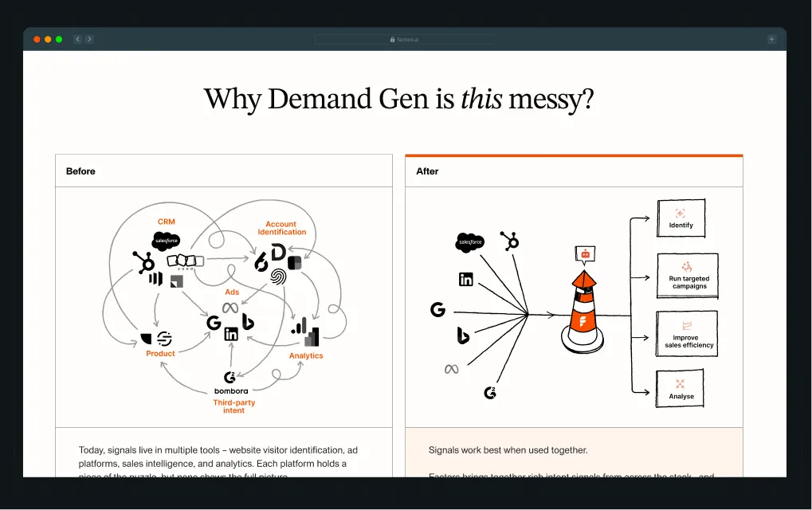The image size is (812, 510).
Task: Click paragraph starting 'Today, signals live in multiple tools'
Action: pos(218,463)
